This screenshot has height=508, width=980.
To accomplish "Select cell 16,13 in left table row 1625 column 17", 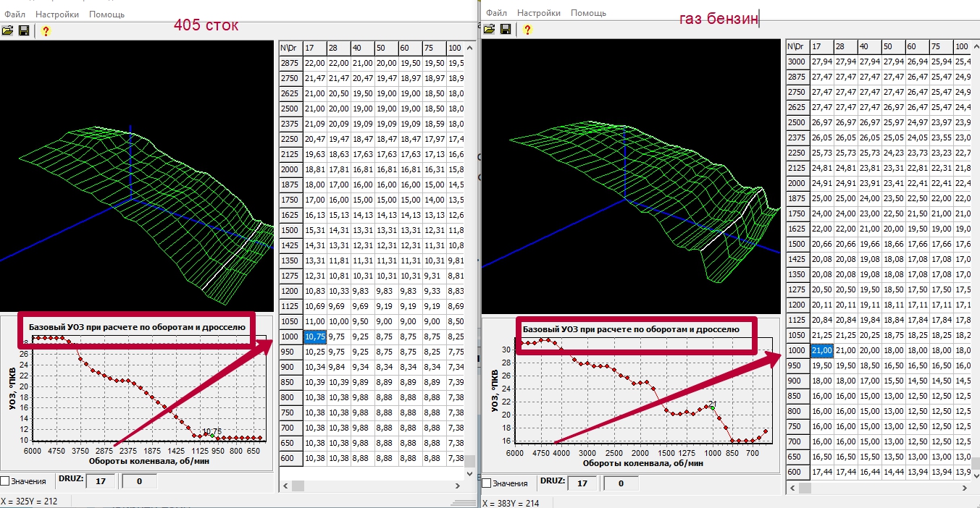I will point(315,215).
